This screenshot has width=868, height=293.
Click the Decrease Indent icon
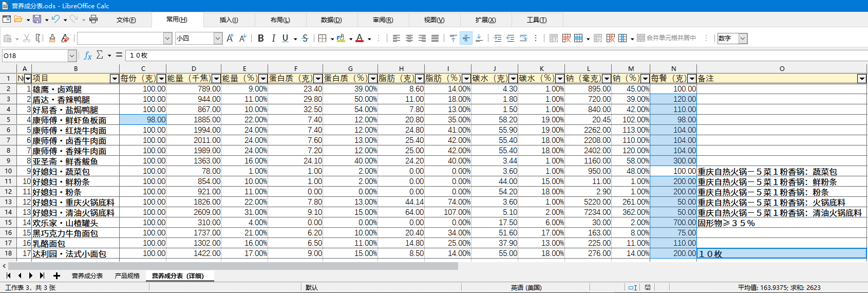click(511, 38)
